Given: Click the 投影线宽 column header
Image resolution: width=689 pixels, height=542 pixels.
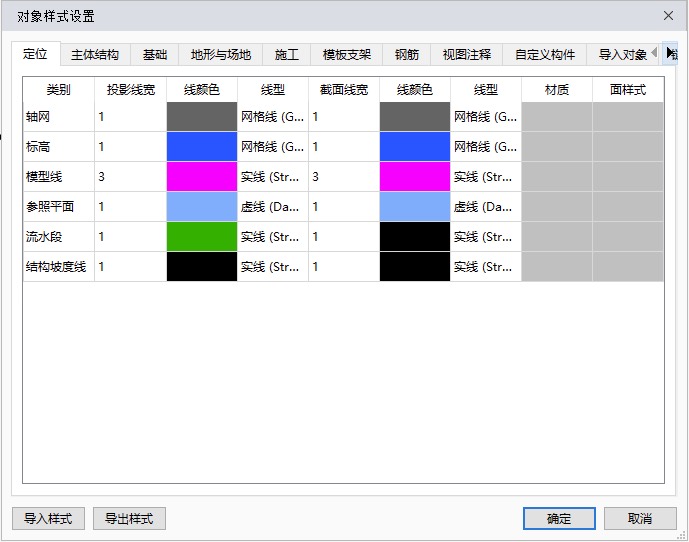Looking at the screenshot, I should pyautogui.click(x=131, y=90).
